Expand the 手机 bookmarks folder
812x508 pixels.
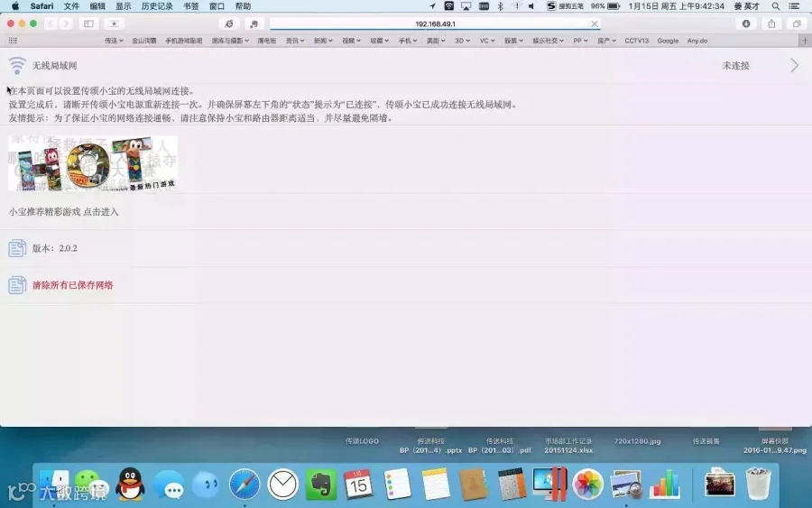408,41
